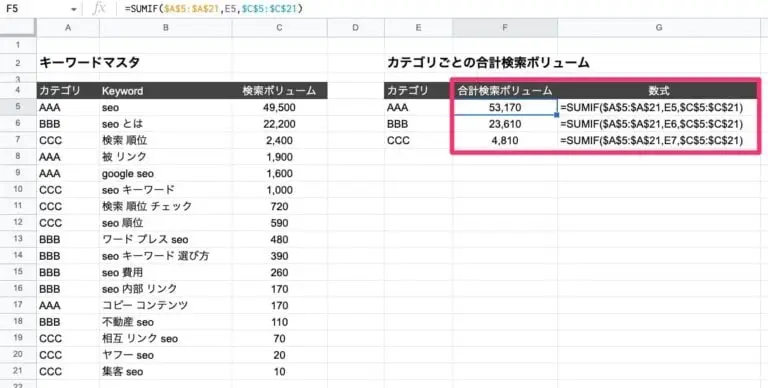The height and width of the screenshot is (388, 768).
Task: Select column B header
Action: click(x=166, y=28)
